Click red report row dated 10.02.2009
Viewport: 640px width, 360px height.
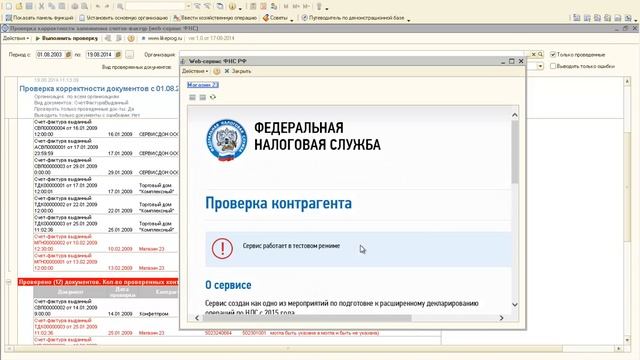click(106, 243)
